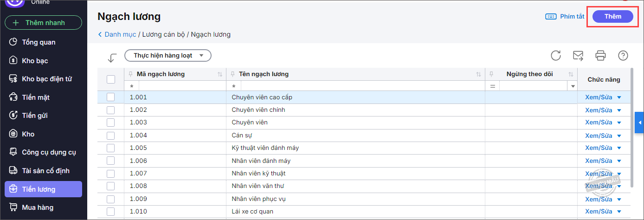Follow the Danh mục breadcrumb link
Screen dimensions: 644x220
[x=120, y=34]
